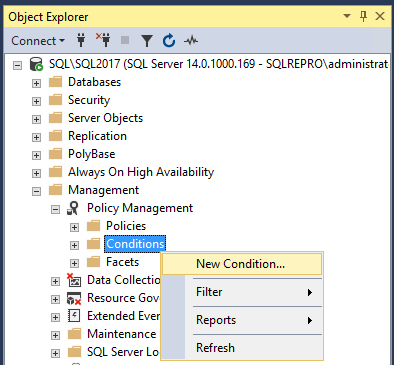The image size is (394, 366).
Task: Click the Disconnect plug icon with red X
Action: tap(103, 40)
